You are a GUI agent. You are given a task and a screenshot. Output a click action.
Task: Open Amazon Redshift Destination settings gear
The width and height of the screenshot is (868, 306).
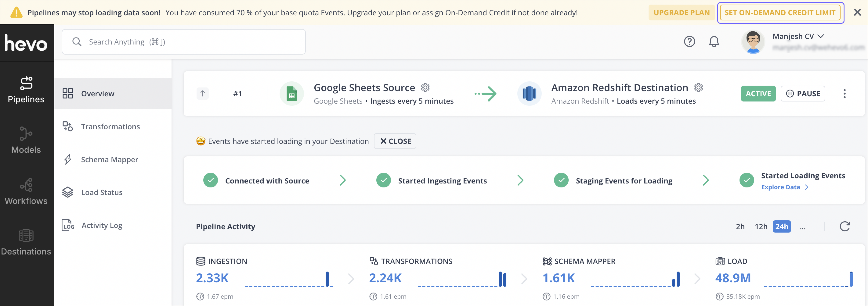698,87
